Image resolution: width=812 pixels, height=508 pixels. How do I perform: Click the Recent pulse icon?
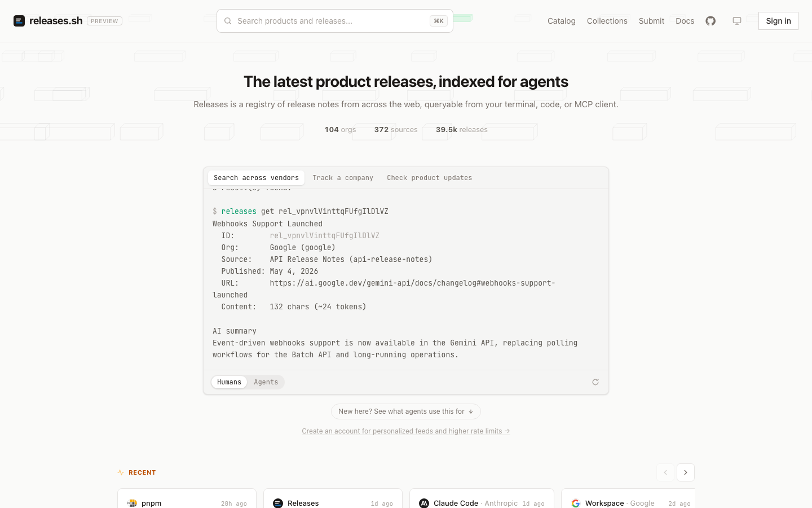click(x=121, y=472)
